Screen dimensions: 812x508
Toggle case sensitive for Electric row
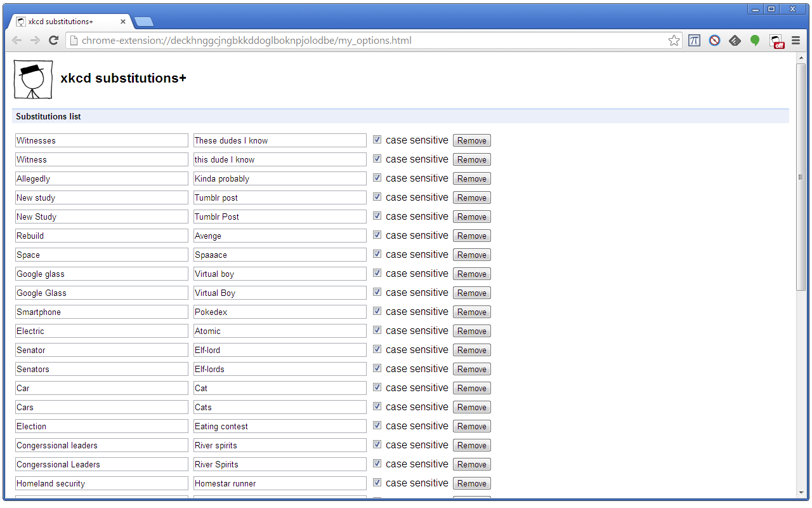pyautogui.click(x=377, y=330)
